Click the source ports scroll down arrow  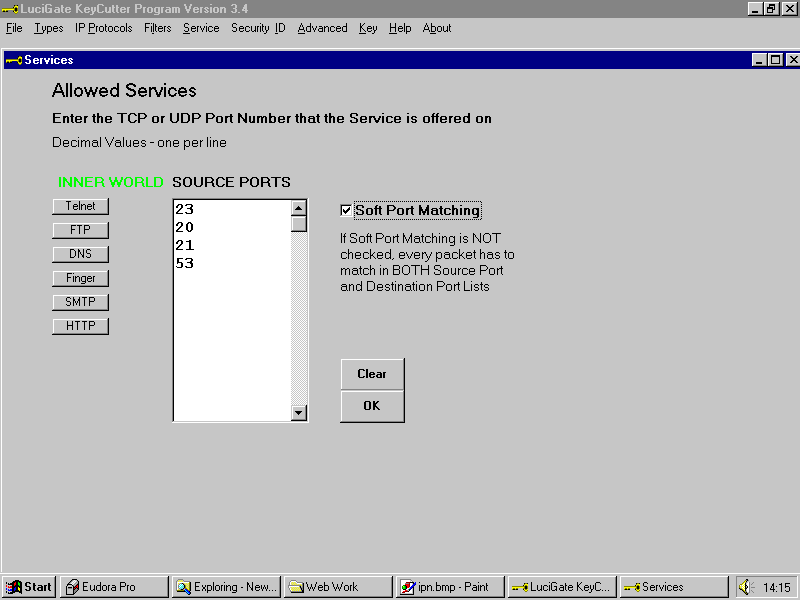(x=299, y=413)
